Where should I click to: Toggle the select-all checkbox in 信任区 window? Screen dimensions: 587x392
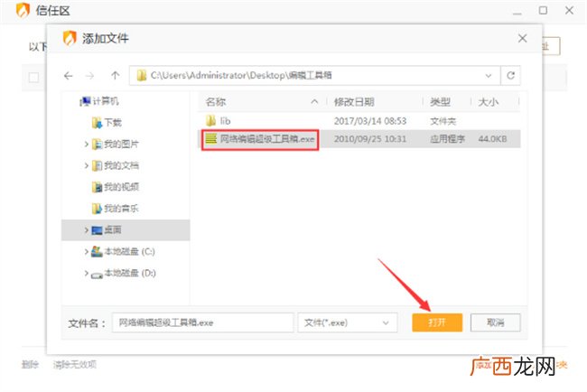(x=33, y=78)
